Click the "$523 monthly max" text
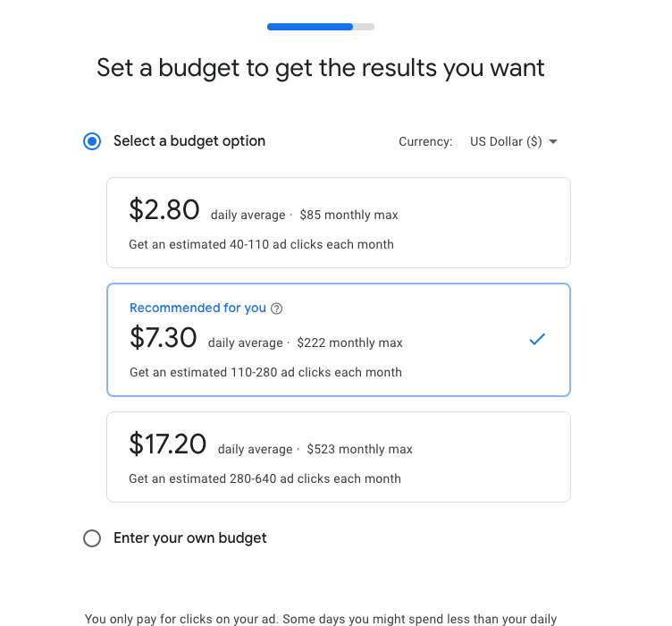The height and width of the screenshot is (626, 672). pyautogui.click(x=359, y=450)
